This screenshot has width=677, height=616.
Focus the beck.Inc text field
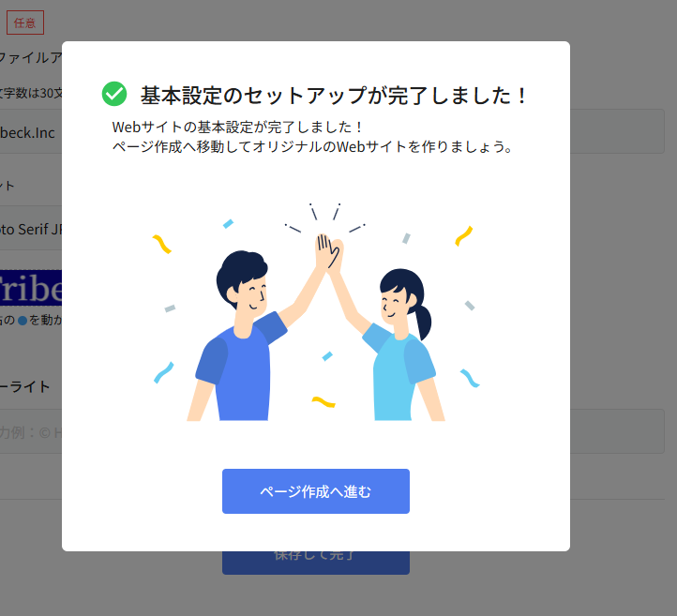click(x=31, y=131)
